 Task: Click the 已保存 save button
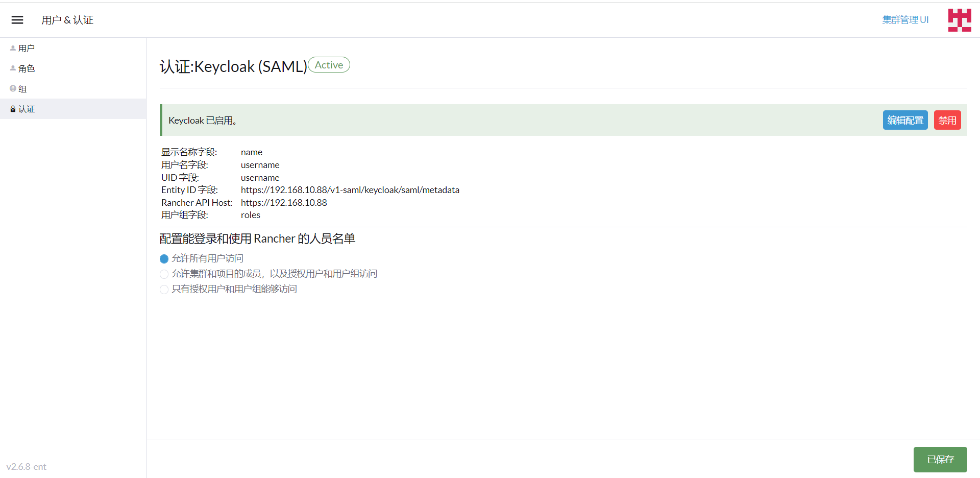coord(940,459)
